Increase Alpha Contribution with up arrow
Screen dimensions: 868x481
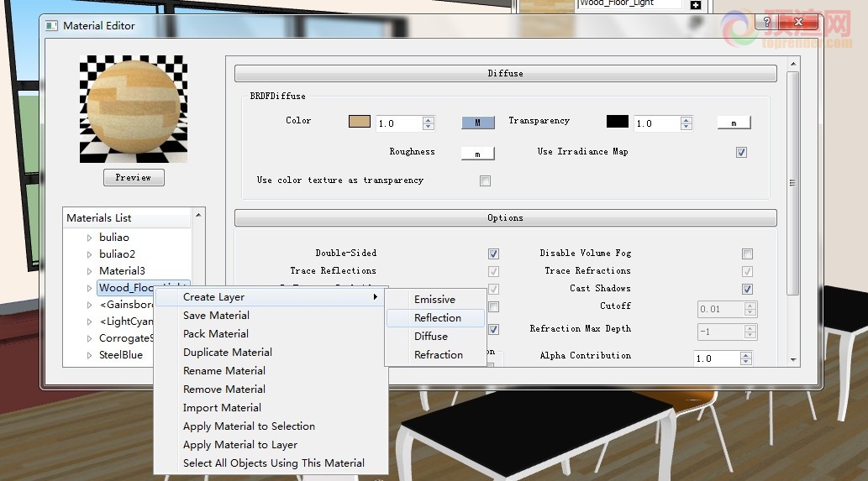[x=746, y=355]
